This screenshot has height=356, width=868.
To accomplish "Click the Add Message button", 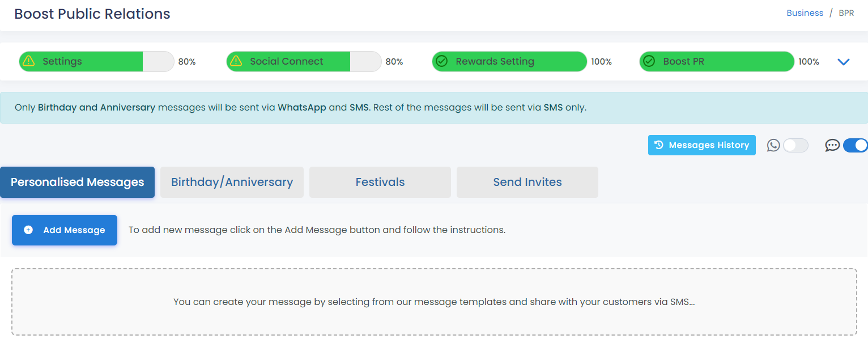I will [x=65, y=230].
